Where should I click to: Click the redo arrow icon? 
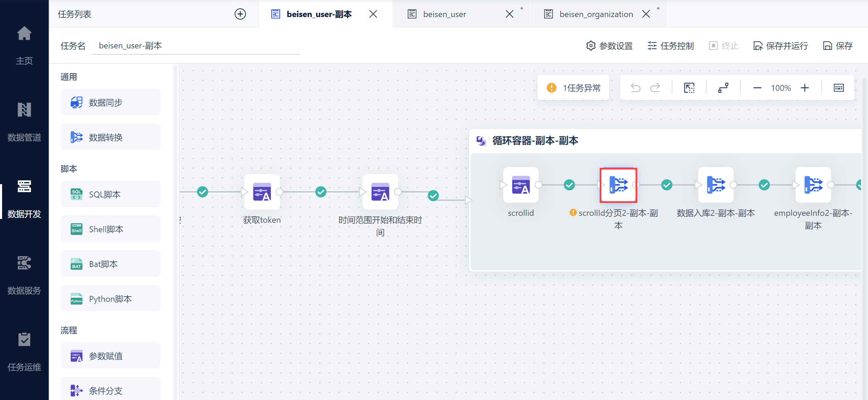655,88
